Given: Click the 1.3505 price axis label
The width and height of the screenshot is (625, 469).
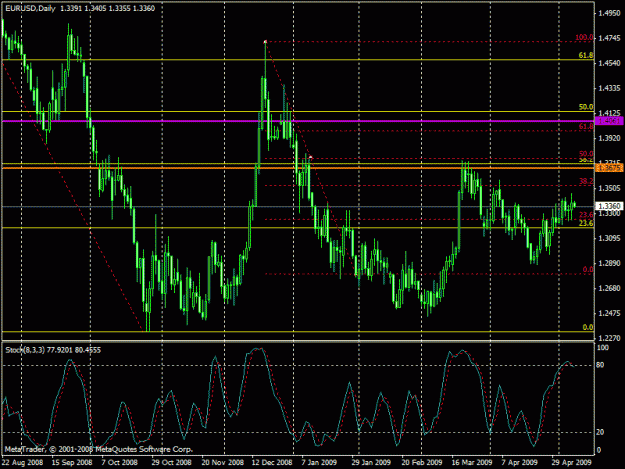Looking at the screenshot, I should (609, 188).
